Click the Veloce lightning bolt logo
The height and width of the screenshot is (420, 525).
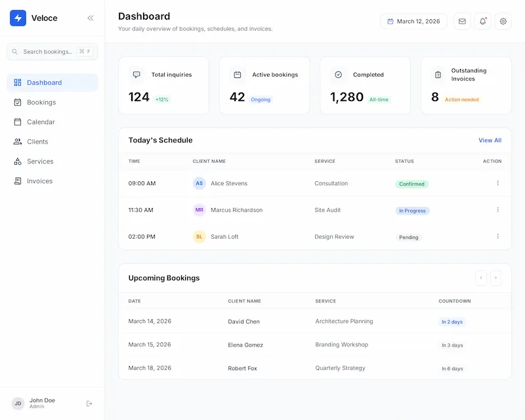click(x=18, y=18)
